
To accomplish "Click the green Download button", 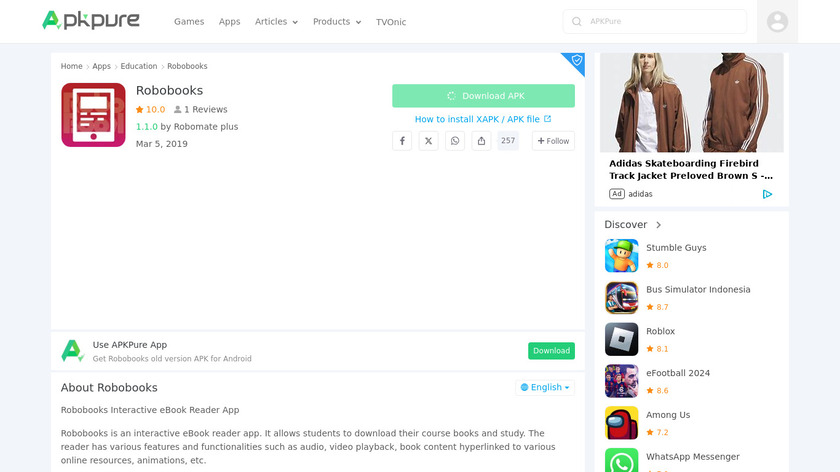I will (x=551, y=351).
